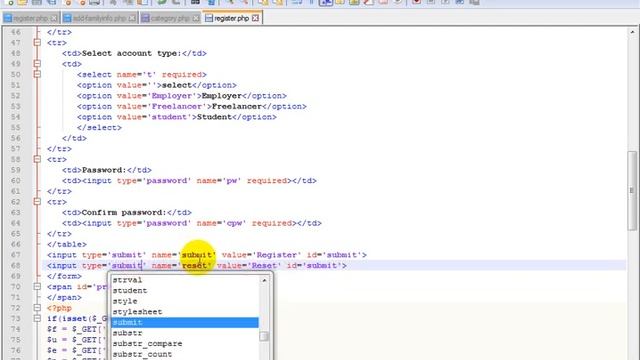Click the text 'Select account type:' on line 48
The image size is (640, 360).
pos(131,53)
